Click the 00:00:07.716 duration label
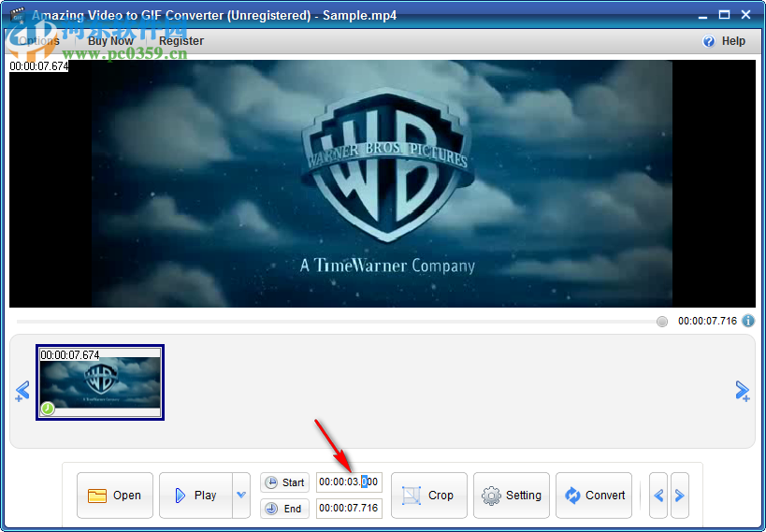This screenshot has height=532, width=766. (707, 321)
